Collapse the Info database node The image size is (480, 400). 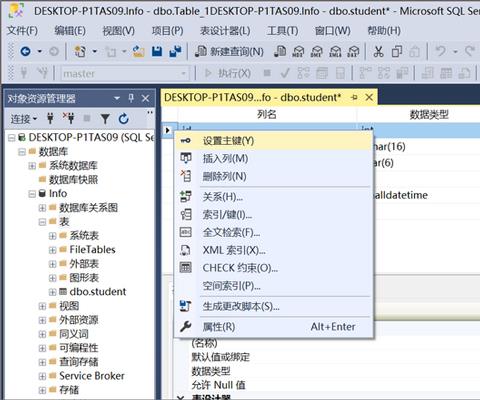click(32, 194)
